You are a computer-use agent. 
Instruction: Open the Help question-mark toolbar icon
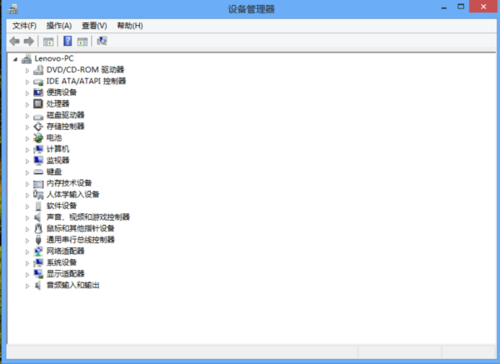[68, 41]
